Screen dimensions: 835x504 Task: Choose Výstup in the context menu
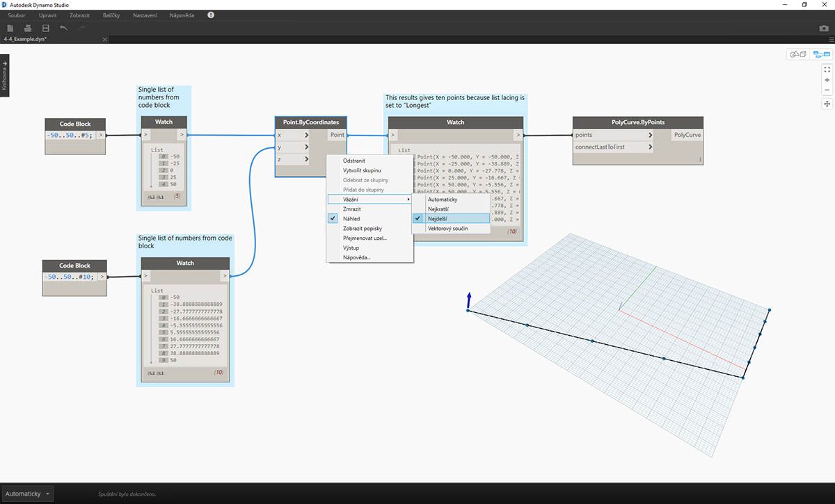click(370, 247)
